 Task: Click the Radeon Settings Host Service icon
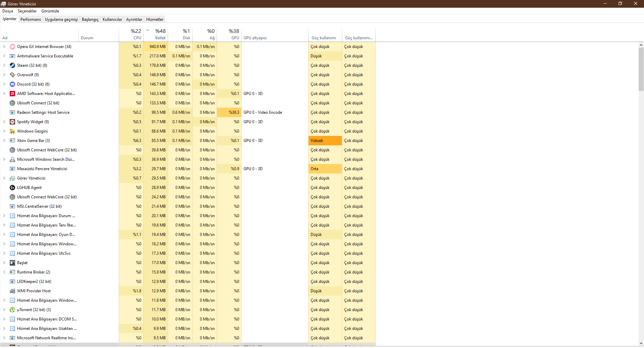pyautogui.click(x=12, y=112)
